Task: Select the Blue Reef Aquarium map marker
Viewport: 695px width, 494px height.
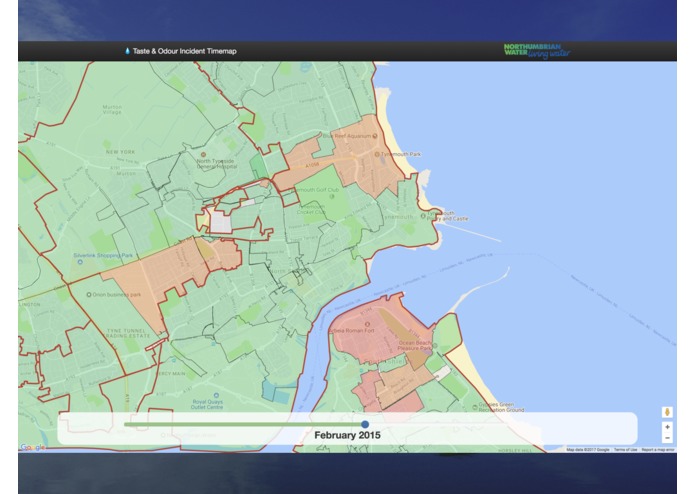Action: [x=375, y=136]
